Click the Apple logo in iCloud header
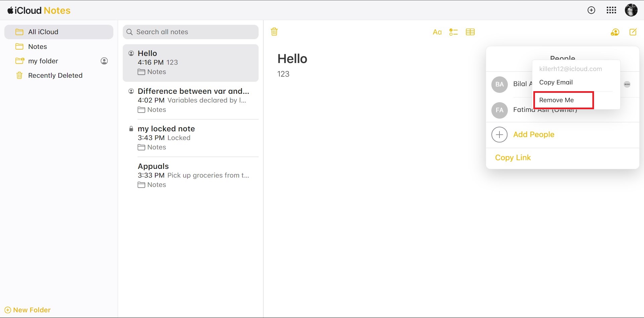This screenshot has width=644, height=318. (x=10, y=10)
